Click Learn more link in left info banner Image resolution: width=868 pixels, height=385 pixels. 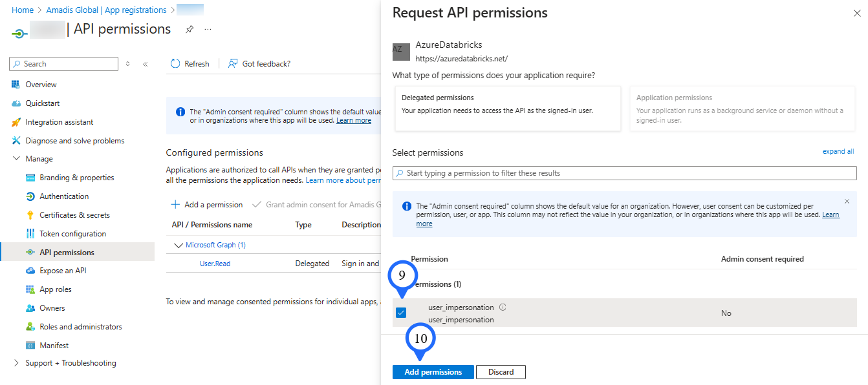[354, 120]
